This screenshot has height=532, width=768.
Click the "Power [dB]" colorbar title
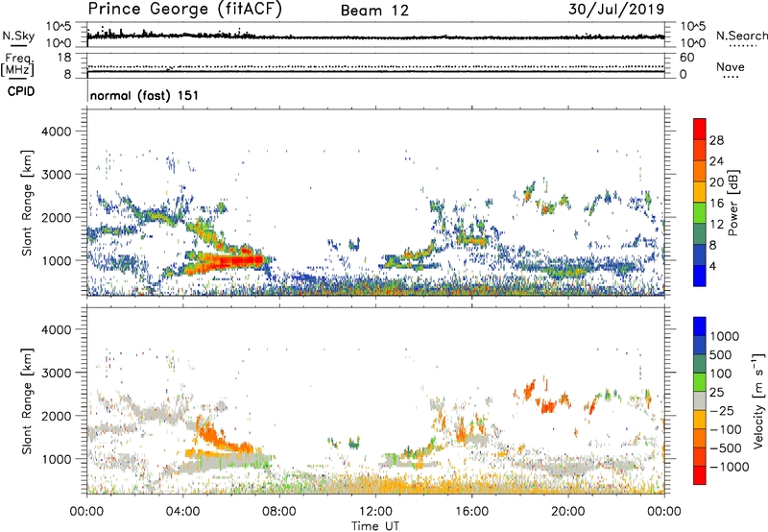[x=733, y=203]
